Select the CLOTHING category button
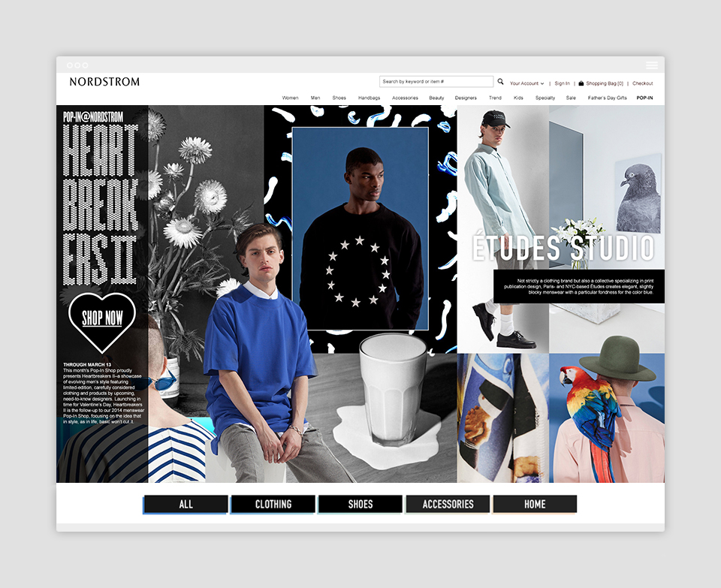The height and width of the screenshot is (588, 721). 273,505
